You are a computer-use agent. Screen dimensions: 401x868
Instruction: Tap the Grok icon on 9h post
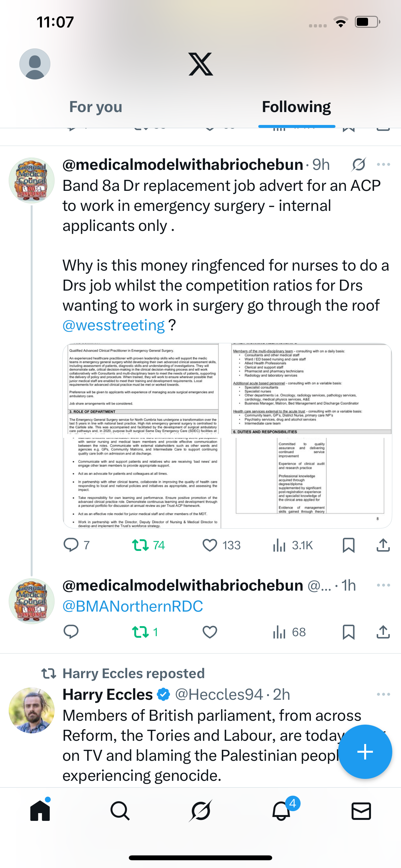pos(358,165)
